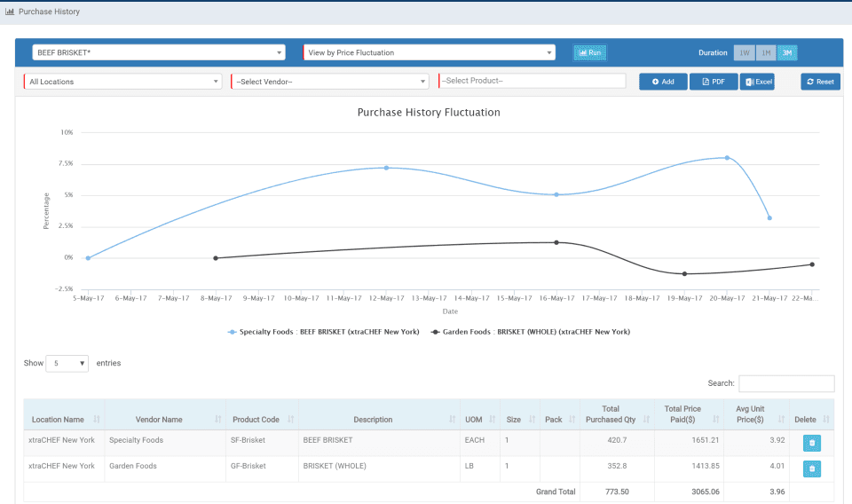
Task: Click the Purchase History chart icon
Action: tap(10, 12)
